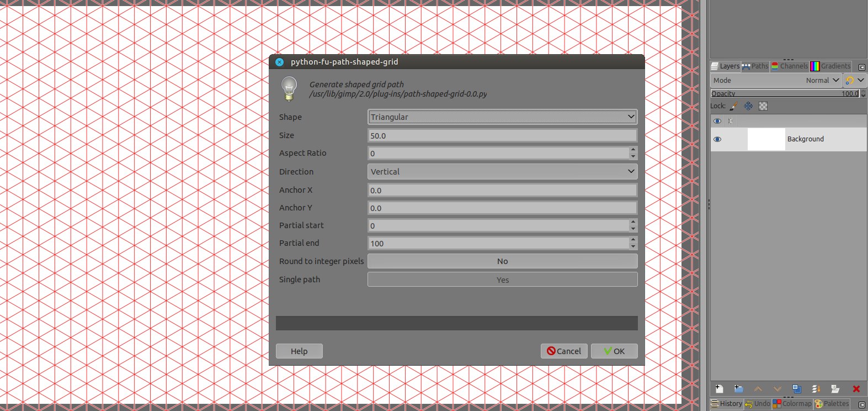Viewport: 868px width, 411px height.
Task: Switch to the History tab
Action: coord(727,404)
